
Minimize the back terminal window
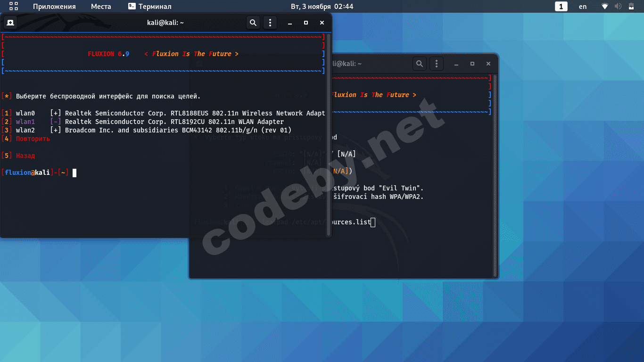456,64
